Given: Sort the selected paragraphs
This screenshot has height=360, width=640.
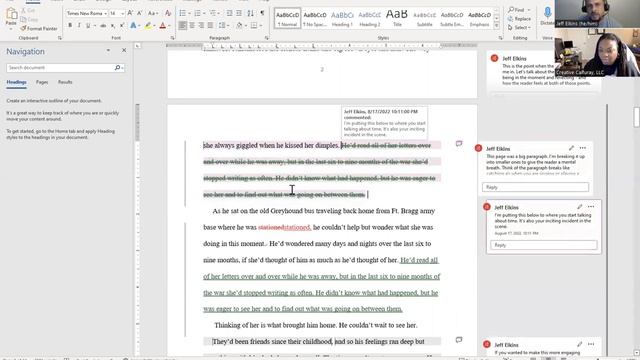Looking at the screenshot, I should point(251,13).
